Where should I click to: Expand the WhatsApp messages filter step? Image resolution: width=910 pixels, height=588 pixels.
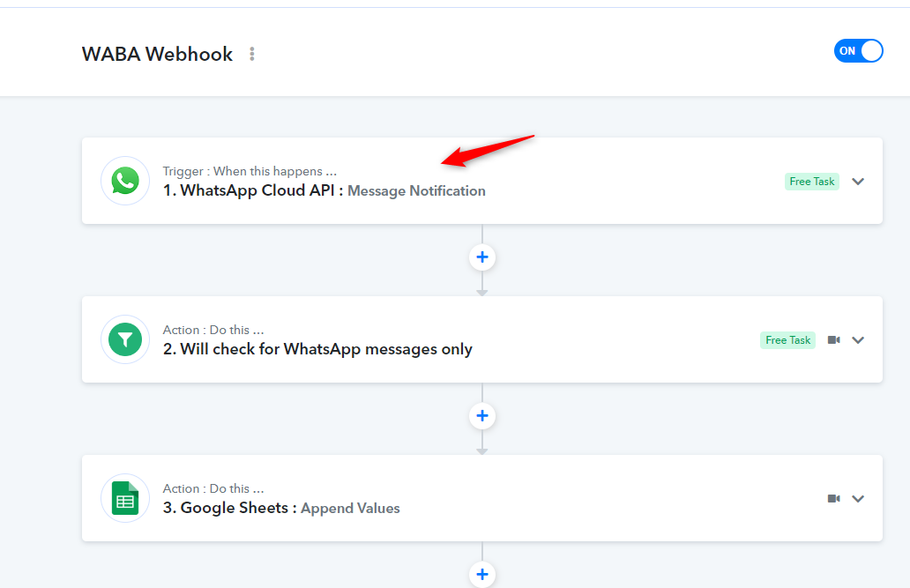coord(858,340)
